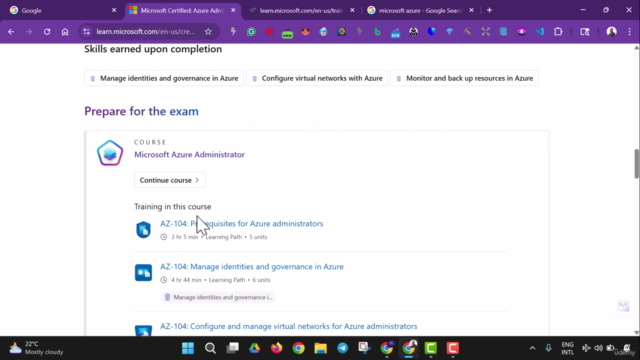Open the Windows Start menu

click(x=188, y=348)
